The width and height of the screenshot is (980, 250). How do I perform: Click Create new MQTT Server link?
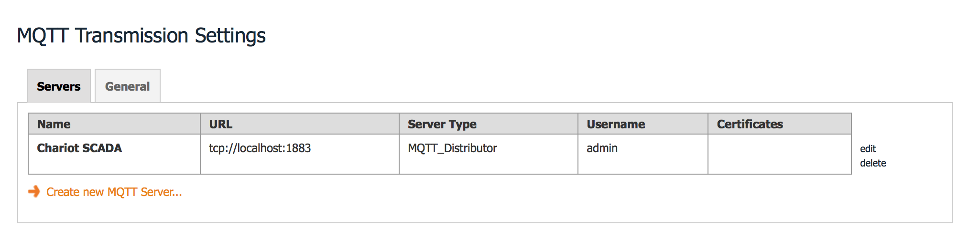tap(114, 192)
